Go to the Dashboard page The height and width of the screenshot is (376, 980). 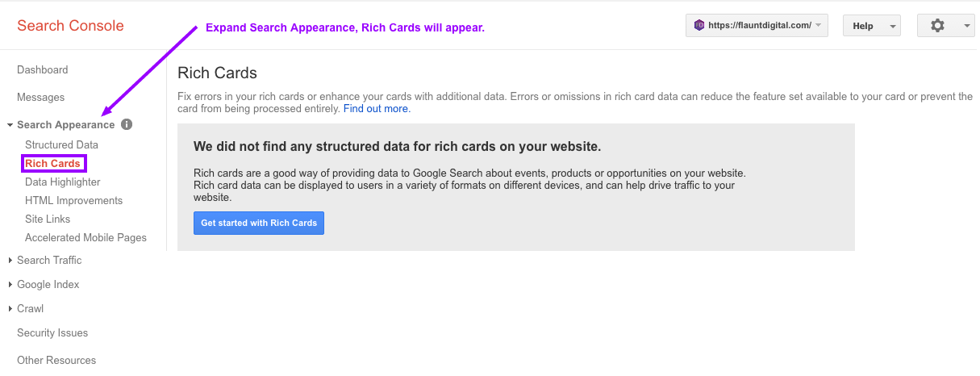pyautogui.click(x=43, y=70)
